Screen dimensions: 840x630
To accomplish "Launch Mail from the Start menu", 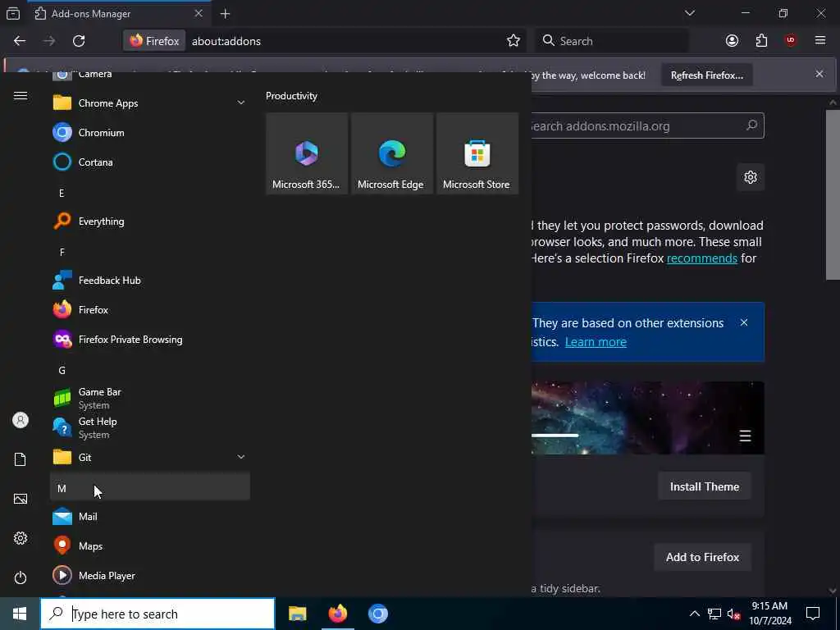I will pyautogui.click(x=150, y=517).
